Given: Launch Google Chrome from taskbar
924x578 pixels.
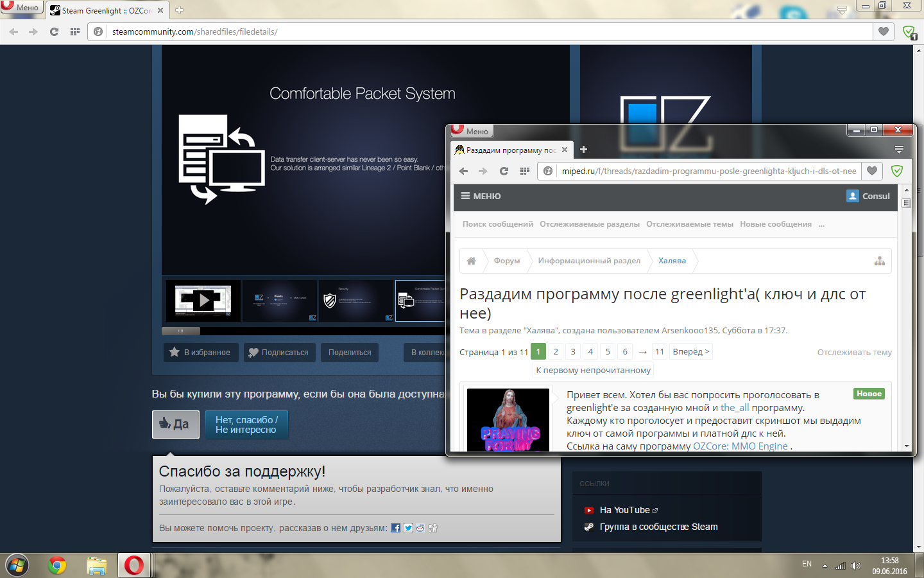Looking at the screenshot, I should click(57, 566).
